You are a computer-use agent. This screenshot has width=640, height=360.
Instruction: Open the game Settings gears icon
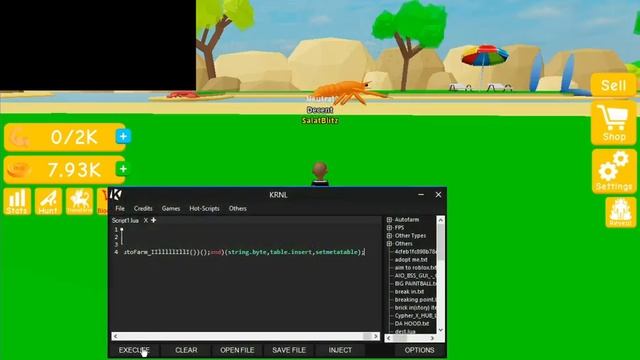[x=613, y=171]
